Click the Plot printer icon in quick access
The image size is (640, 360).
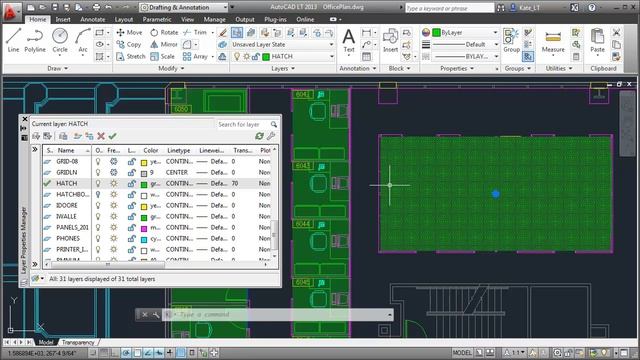coord(96,7)
